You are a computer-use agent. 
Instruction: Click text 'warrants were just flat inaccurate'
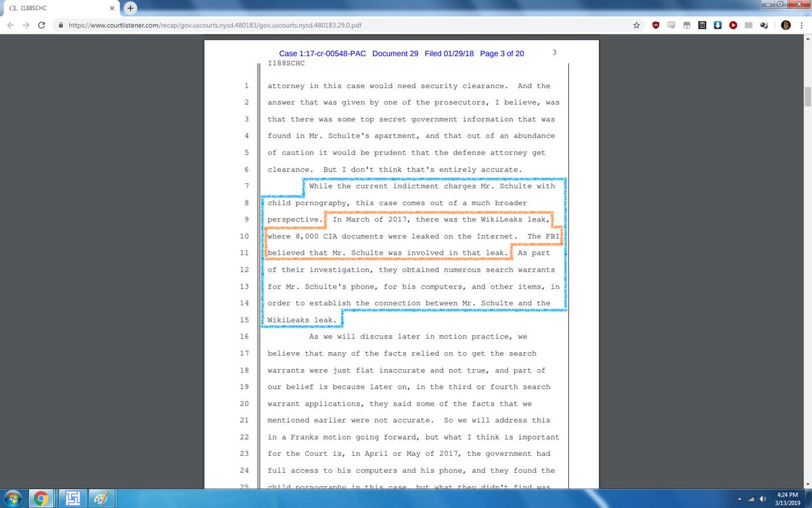click(346, 371)
